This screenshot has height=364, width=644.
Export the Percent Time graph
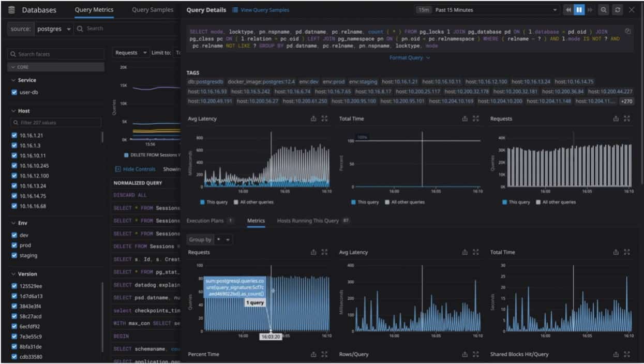pos(313,354)
